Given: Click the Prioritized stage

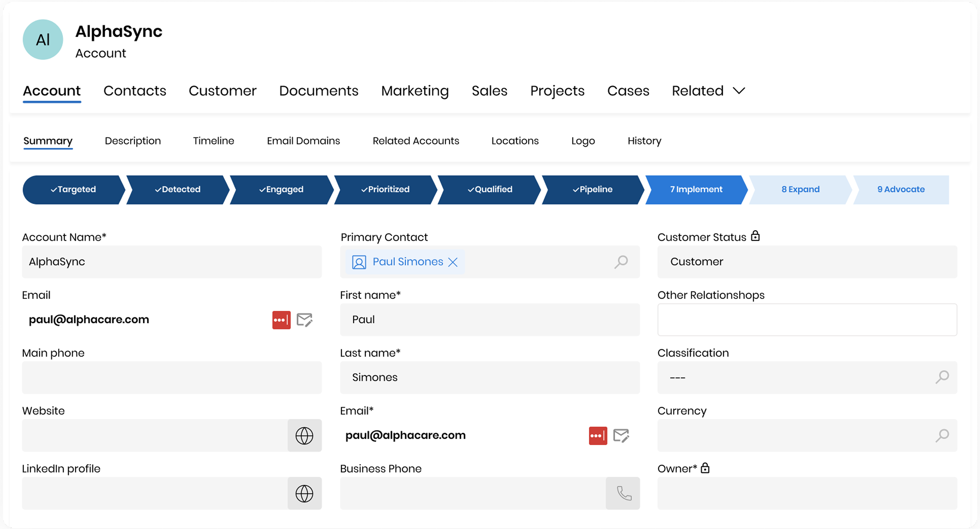Looking at the screenshot, I should tap(386, 190).
